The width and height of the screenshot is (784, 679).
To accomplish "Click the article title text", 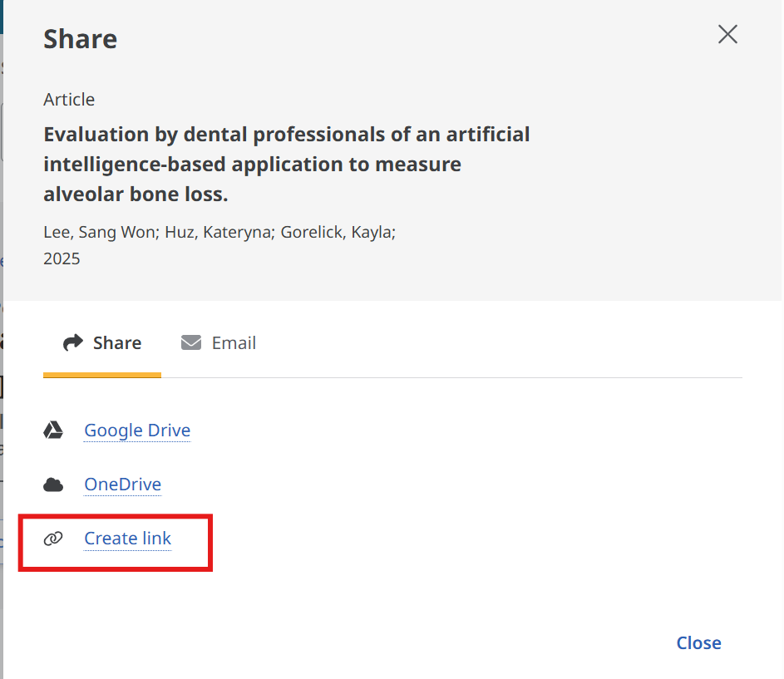I will [286, 165].
